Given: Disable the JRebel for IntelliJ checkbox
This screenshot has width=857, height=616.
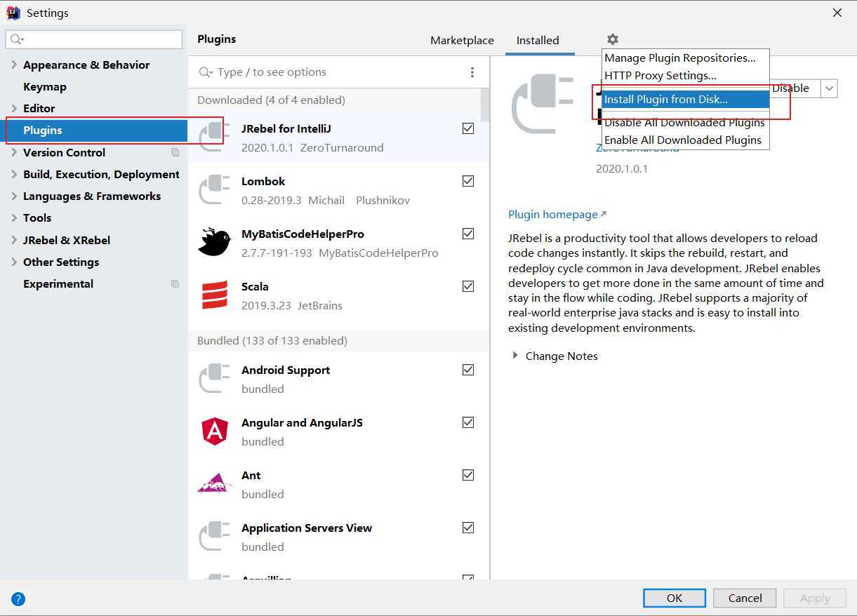Looking at the screenshot, I should click(468, 128).
